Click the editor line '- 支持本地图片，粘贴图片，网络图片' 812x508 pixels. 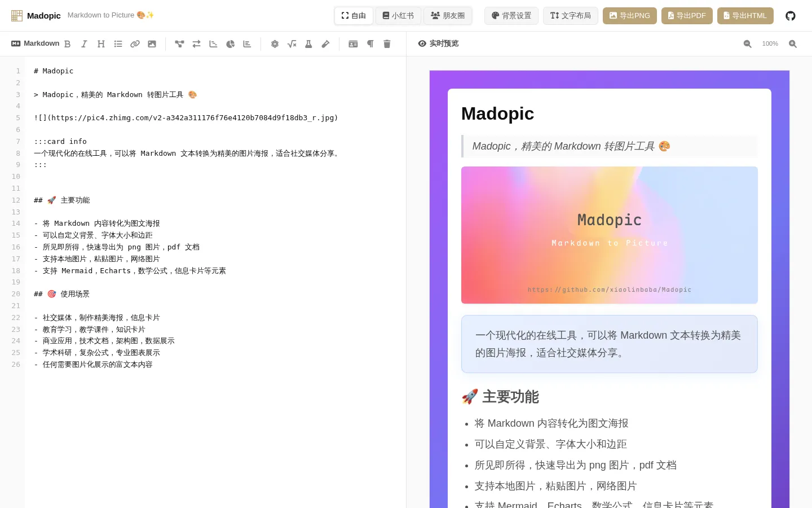click(x=97, y=259)
